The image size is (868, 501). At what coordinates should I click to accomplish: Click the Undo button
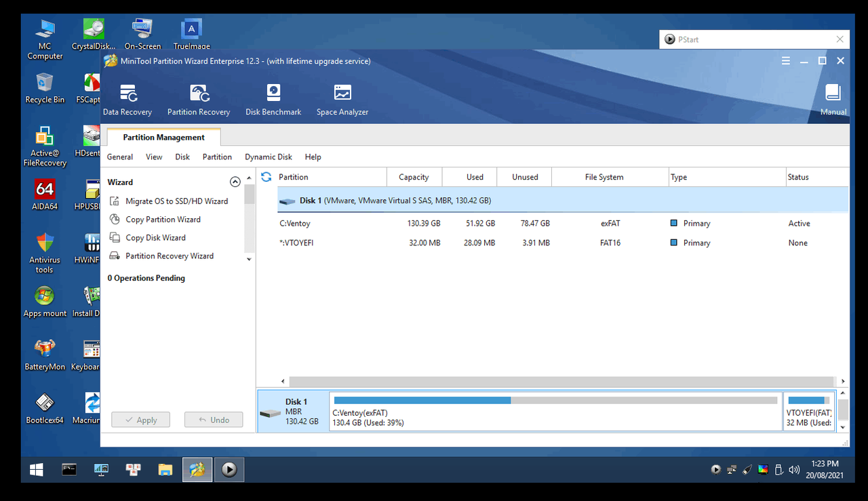(x=214, y=420)
